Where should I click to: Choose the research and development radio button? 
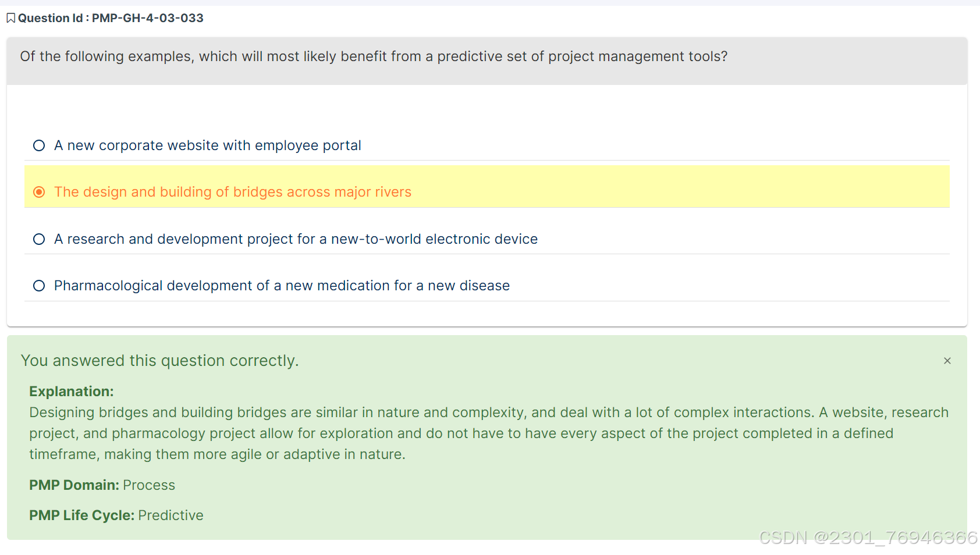tap(39, 239)
